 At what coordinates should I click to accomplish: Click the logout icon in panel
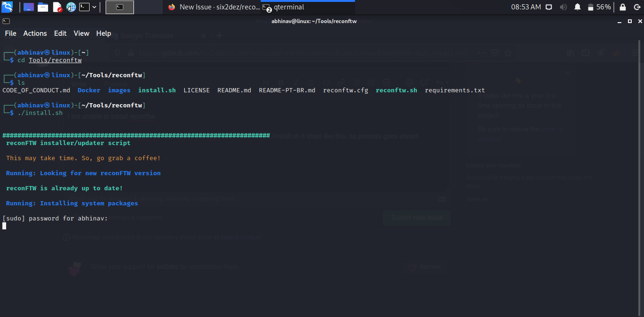click(x=637, y=7)
